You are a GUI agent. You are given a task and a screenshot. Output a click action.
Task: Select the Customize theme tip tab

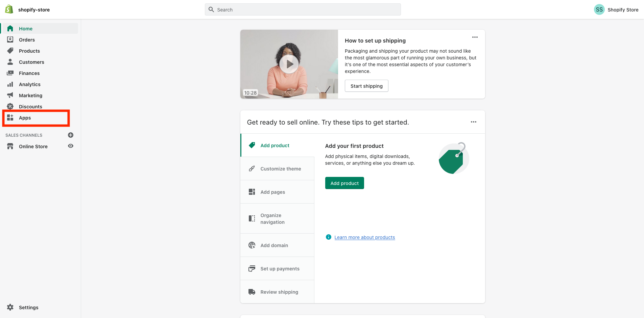(x=277, y=168)
